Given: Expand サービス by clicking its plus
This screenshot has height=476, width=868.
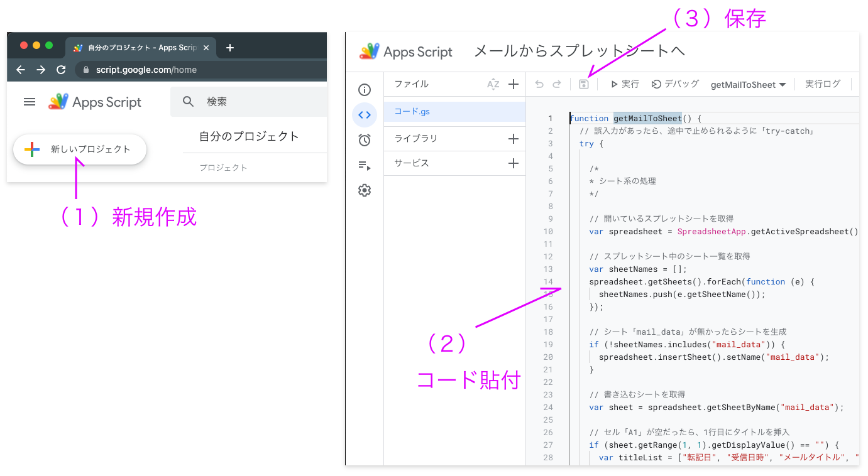Looking at the screenshot, I should [514, 163].
